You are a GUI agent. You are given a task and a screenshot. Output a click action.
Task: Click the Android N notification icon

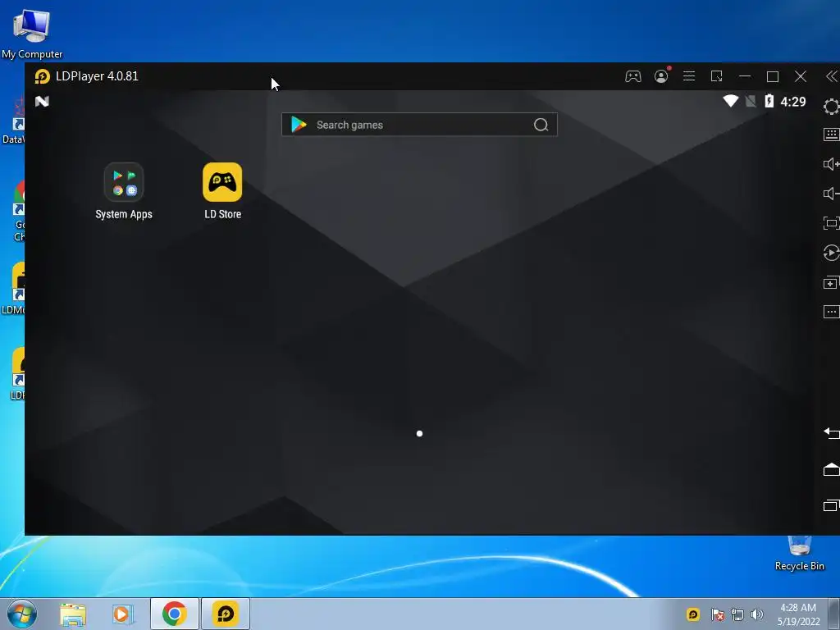coord(42,101)
